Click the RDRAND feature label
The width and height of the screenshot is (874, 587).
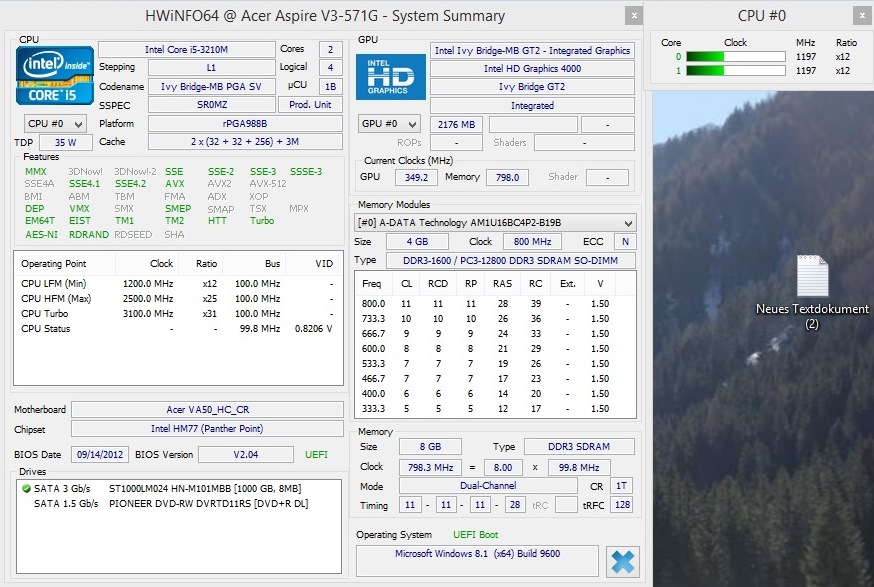coord(89,235)
